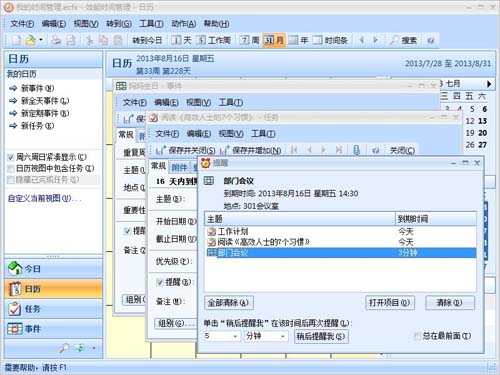Select 工作计划 row in reminder list

[x=340, y=231]
